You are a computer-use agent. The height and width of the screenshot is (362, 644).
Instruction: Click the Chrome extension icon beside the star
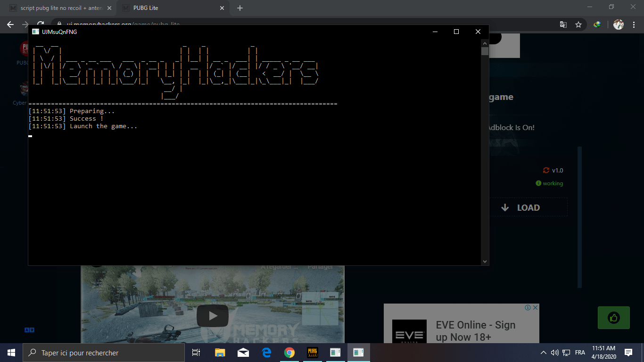[597, 25]
